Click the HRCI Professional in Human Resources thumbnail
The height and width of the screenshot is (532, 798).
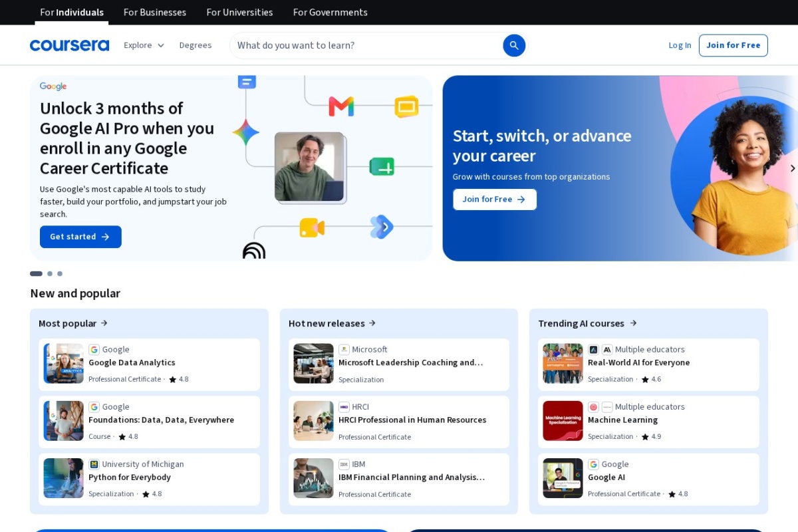click(x=313, y=421)
